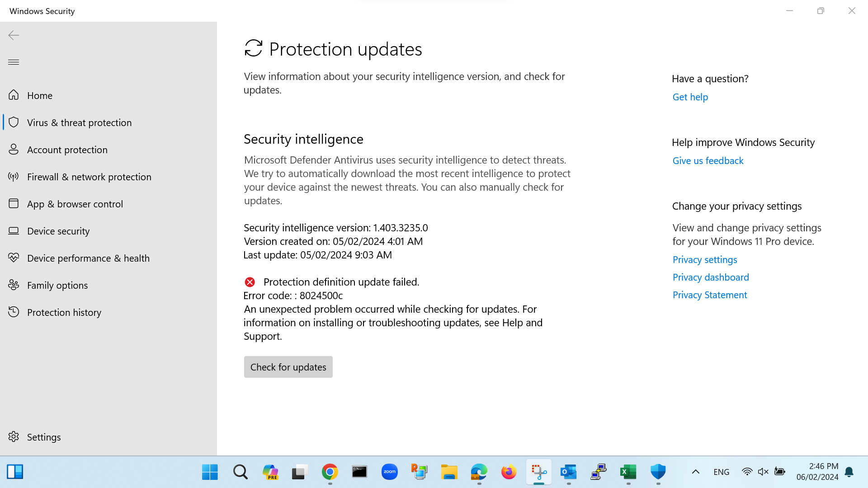Open Windows Security taskbar shield icon
This screenshot has height=488, width=868.
pyautogui.click(x=658, y=472)
